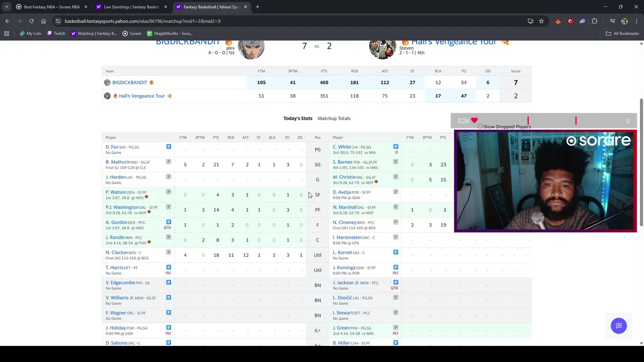
Task: Go back to previous page
Action: tap(7, 21)
